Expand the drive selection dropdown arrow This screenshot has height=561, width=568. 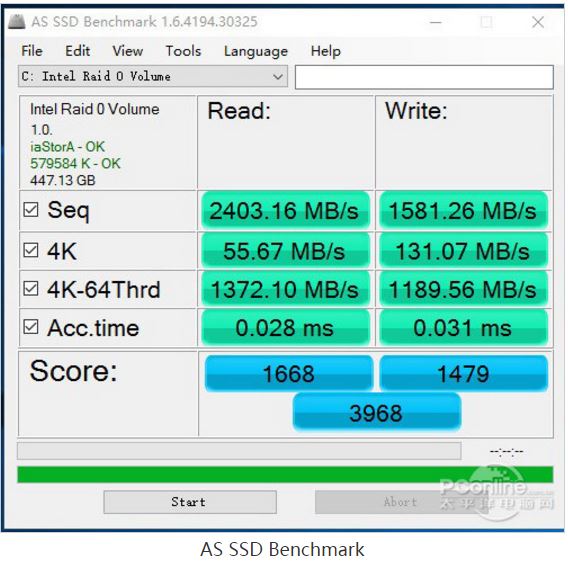coord(278,77)
